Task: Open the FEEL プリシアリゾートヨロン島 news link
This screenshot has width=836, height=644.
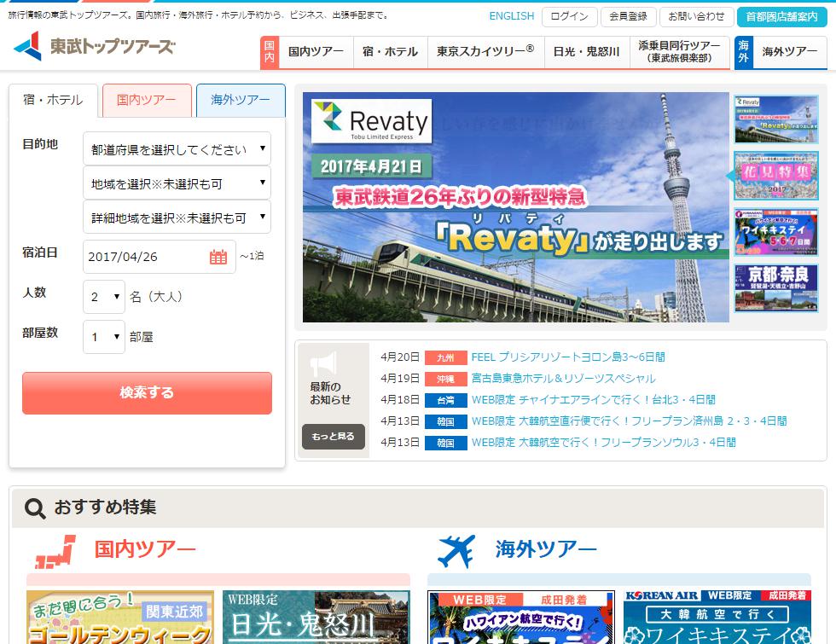Action: 568,357
